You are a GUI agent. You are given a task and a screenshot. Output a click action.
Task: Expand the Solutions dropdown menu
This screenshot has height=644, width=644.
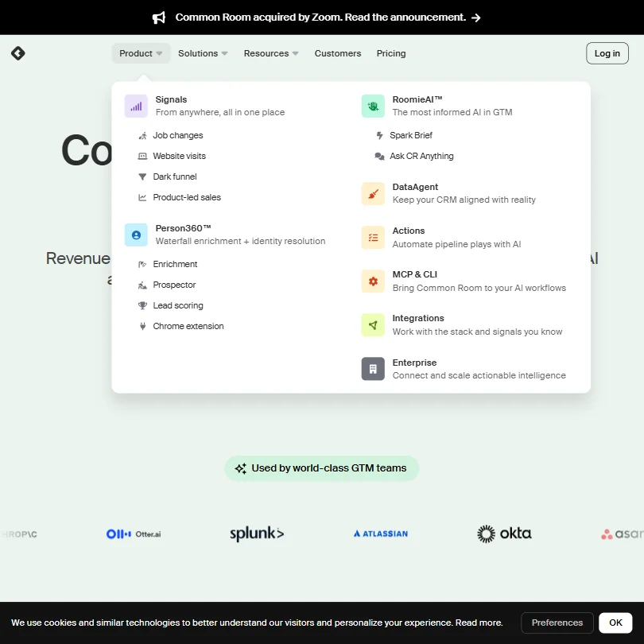[x=203, y=53]
